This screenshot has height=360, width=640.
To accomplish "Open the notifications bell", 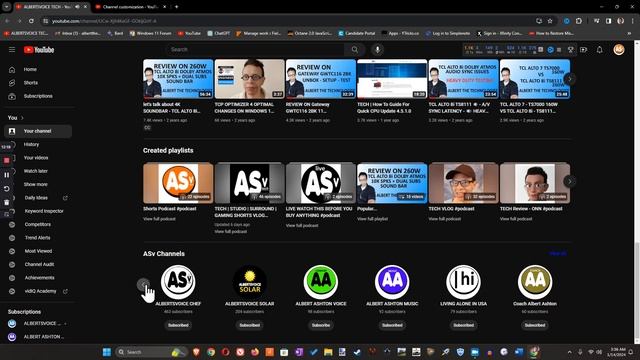I will point(600,50).
